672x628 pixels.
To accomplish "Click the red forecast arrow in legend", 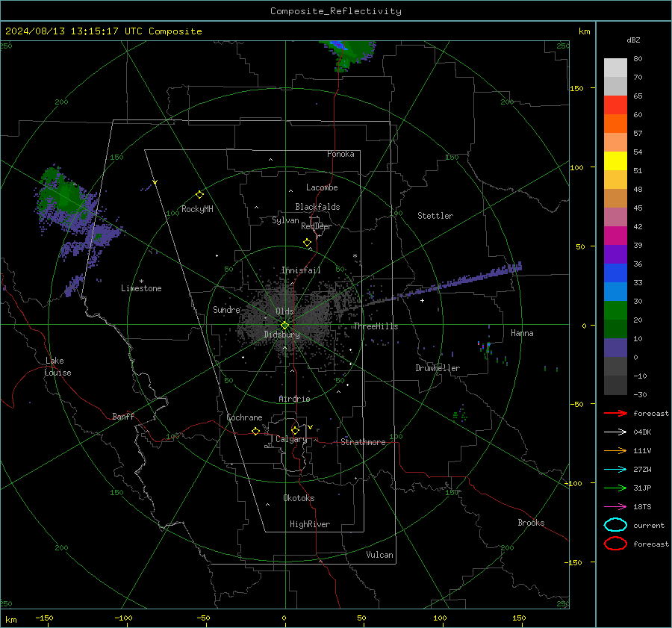I will tap(615, 413).
